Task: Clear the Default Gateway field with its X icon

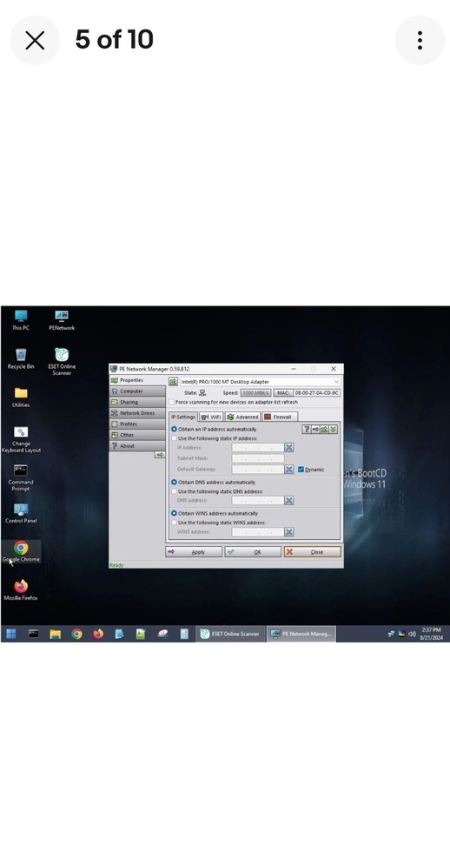Action: pos(288,469)
